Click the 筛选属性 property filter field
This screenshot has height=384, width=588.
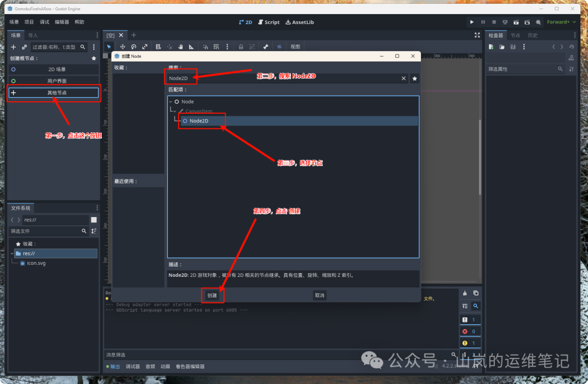point(525,69)
